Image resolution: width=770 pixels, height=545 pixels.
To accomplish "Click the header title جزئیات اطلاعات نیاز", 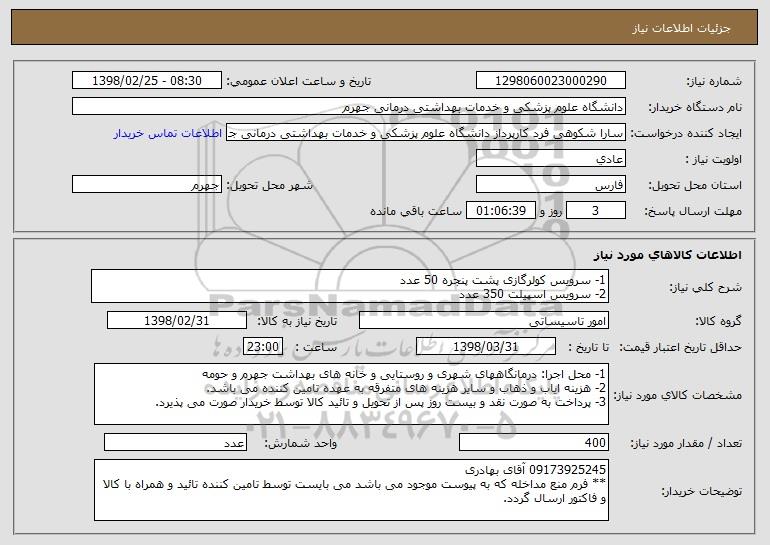I will [681, 28].
